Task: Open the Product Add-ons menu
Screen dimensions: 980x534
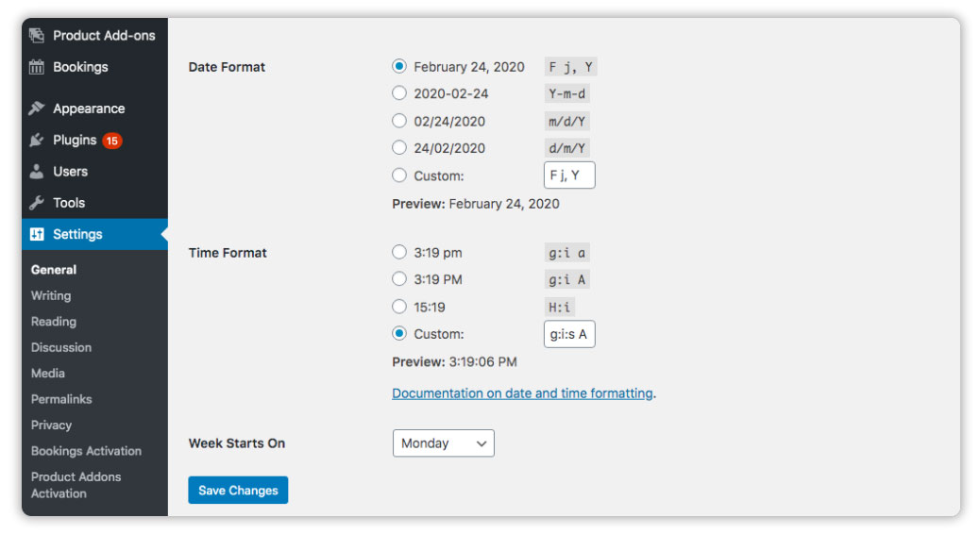Action: [95, 36]
